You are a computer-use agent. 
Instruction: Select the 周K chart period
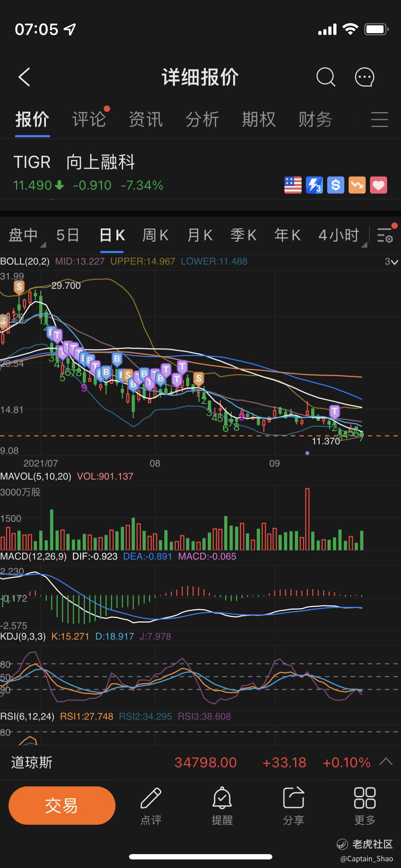click(155, 235)
